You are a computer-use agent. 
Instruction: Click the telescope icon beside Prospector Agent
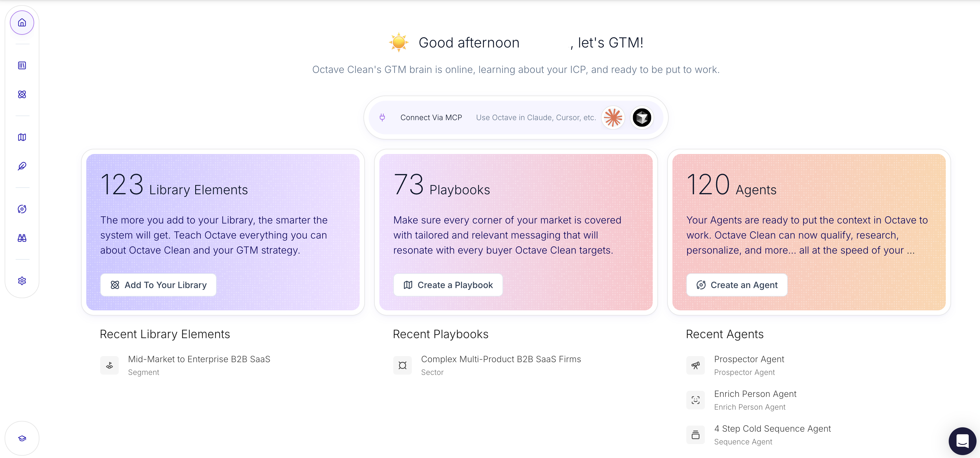point(695,366)
